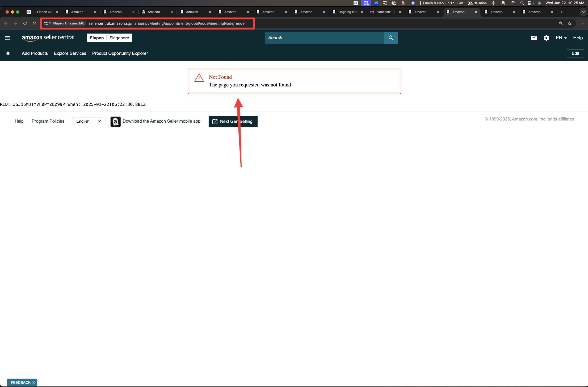This screenshot has height=387, width=588.
Task: Reload the current page
Action: point(25,23)
